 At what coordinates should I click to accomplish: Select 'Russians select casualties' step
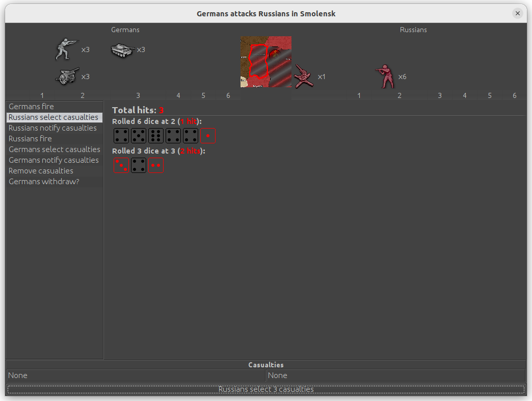(53, 117)
